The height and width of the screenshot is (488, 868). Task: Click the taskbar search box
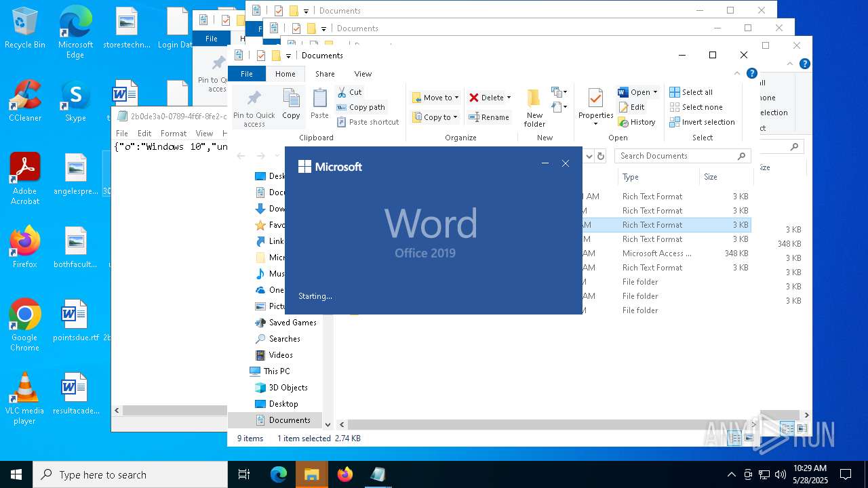pos(130,474)
